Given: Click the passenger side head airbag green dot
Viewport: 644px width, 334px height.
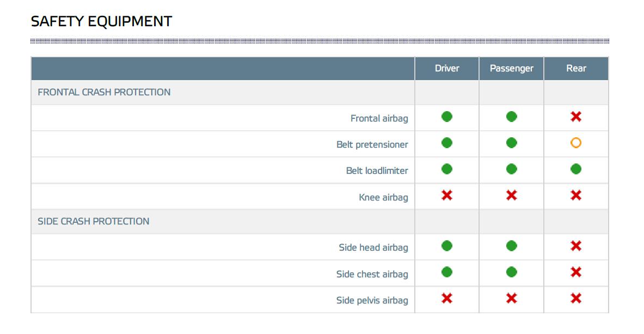Looking at the screenshot, I should tap(512, 246).
